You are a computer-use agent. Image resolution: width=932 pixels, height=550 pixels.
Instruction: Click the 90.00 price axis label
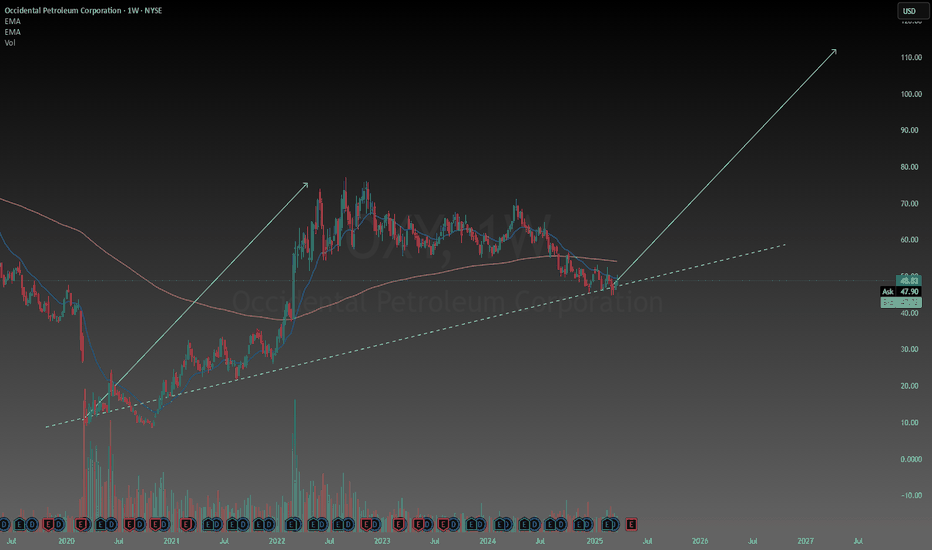click(909, 130)
